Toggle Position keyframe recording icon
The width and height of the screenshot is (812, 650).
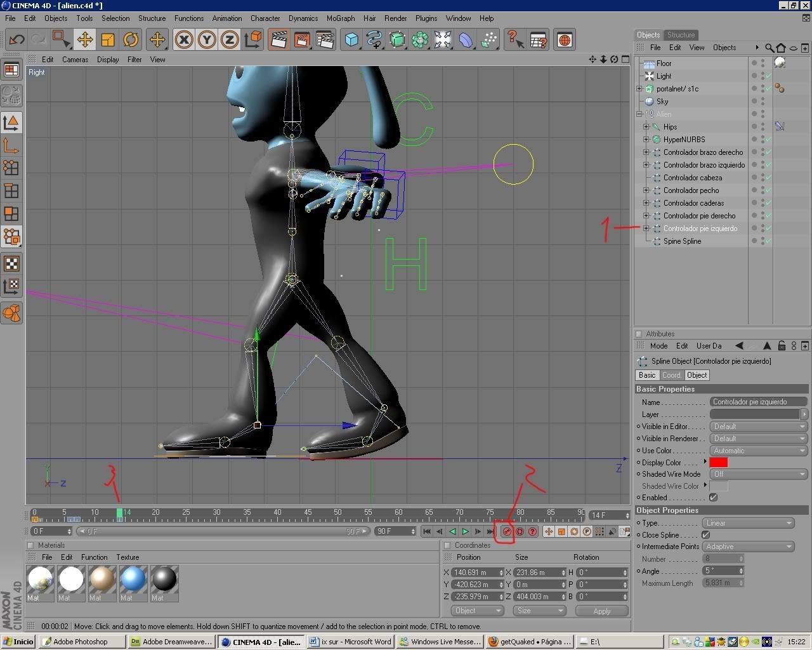pyautogui.click(x=549, y=531)
